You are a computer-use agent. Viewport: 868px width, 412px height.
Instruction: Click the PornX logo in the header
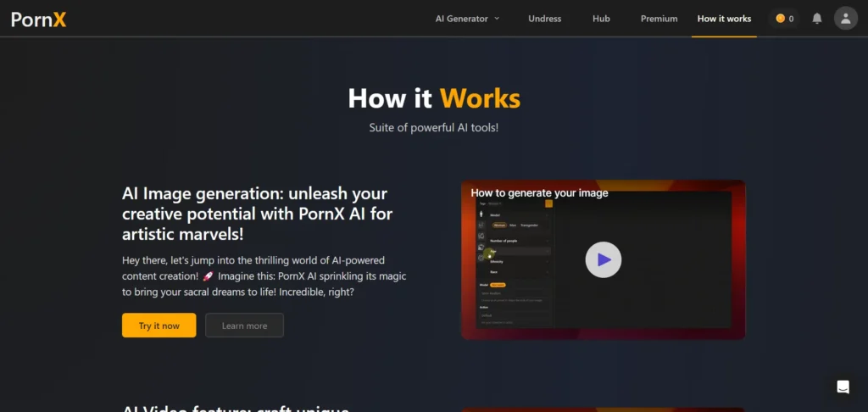pos(39,18)
